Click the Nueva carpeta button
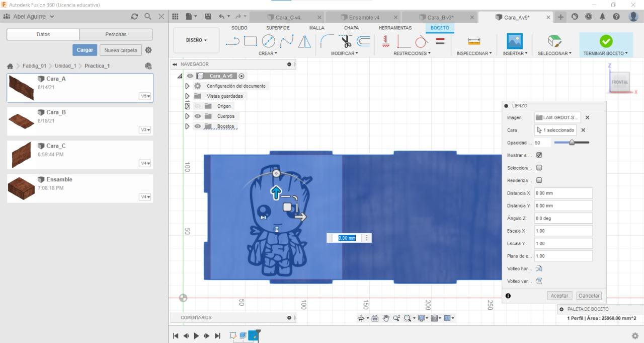 pos(121,50)
